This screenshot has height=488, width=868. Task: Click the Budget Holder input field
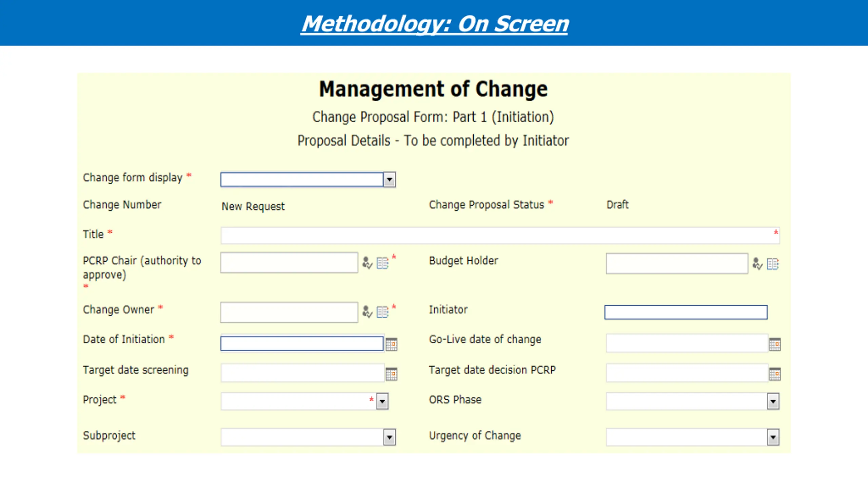(677, 264)
